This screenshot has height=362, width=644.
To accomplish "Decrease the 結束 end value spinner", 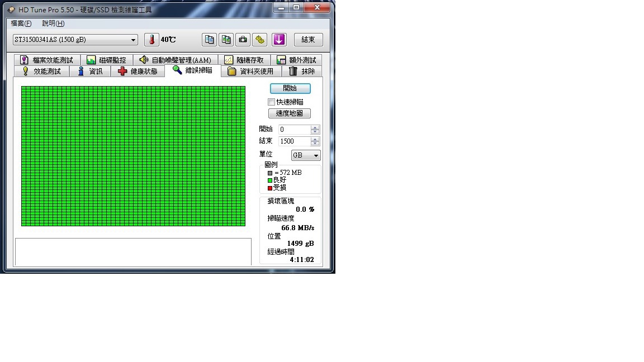I will click(315, 144).
